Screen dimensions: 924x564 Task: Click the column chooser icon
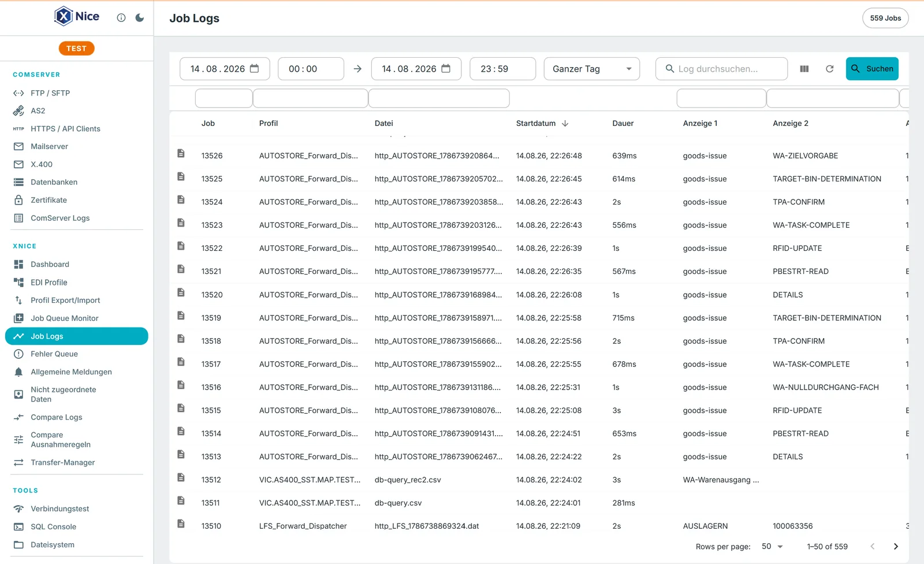tap(804, 69)
